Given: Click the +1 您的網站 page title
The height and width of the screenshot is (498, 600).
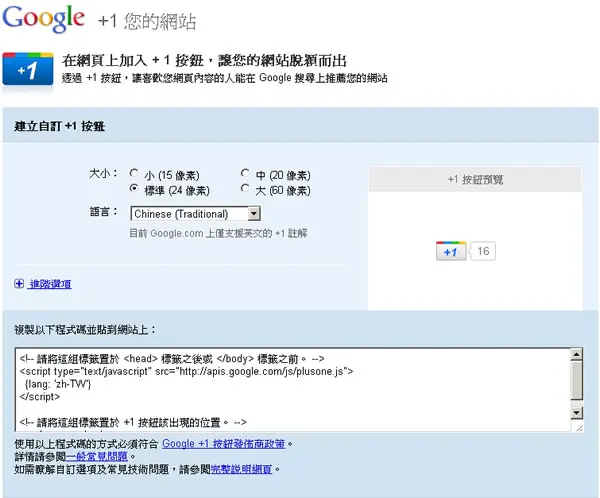Looking at the screenshot, I should pos(147,21).
